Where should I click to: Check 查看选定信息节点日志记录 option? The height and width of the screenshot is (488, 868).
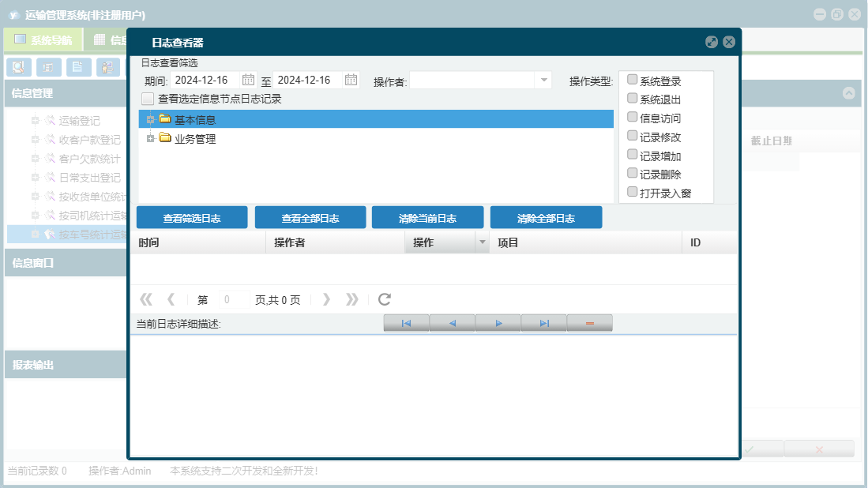[148, 99]
